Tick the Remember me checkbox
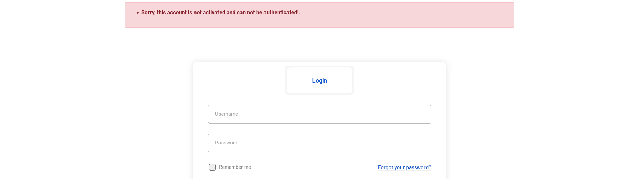 pyautogui.click(x=212, y=167)
